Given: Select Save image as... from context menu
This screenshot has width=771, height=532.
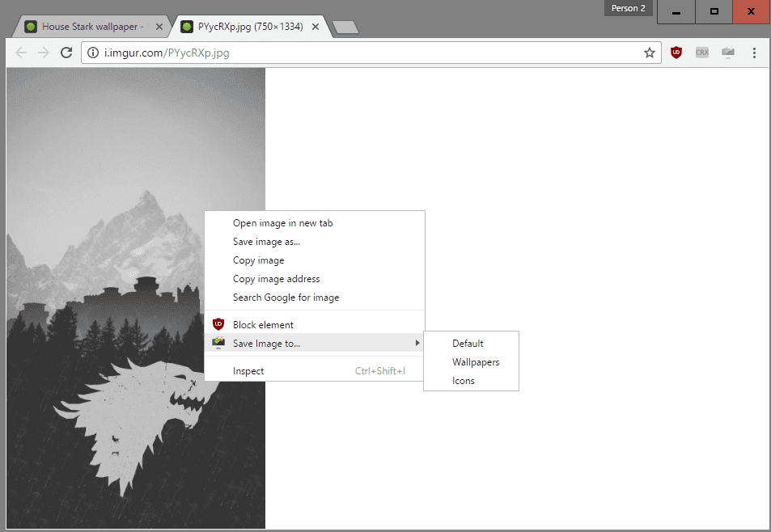Looking at the screenshot, I should click(x=266, y=242).
